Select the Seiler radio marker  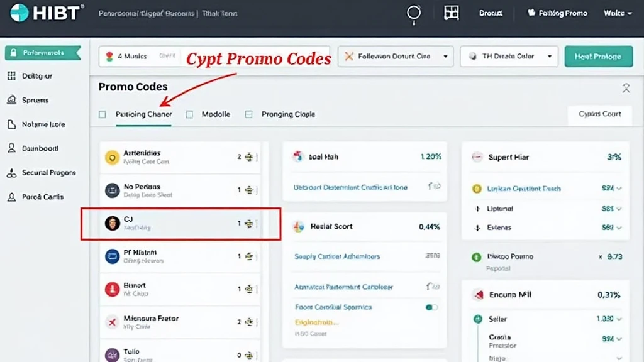(x=478, y=319)
